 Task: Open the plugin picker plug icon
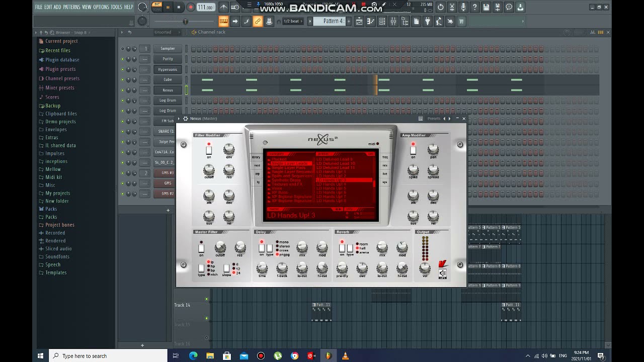pos(428,21)
